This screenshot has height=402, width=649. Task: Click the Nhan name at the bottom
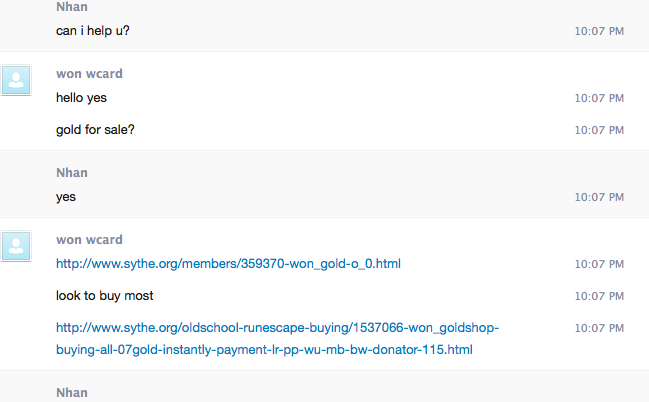click(x=72, y=392)
